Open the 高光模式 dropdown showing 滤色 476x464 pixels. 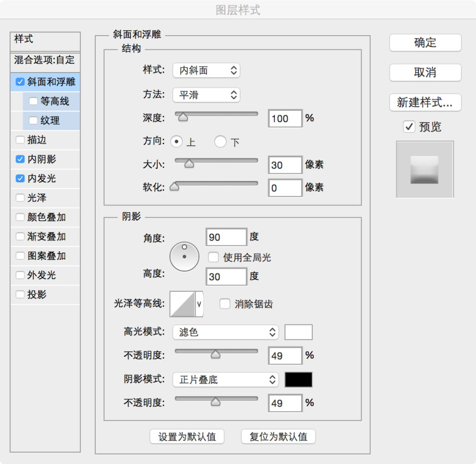(226, 332)
